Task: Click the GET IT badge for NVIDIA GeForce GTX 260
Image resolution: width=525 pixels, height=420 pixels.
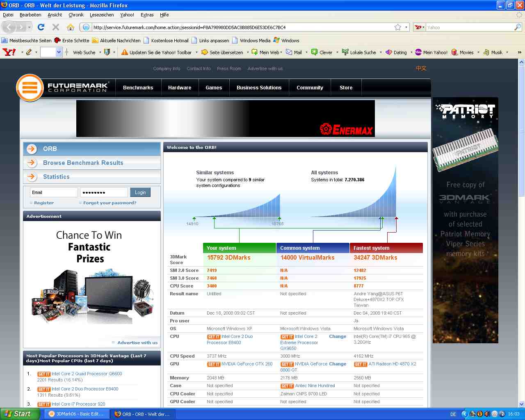Action: point(214,364)
